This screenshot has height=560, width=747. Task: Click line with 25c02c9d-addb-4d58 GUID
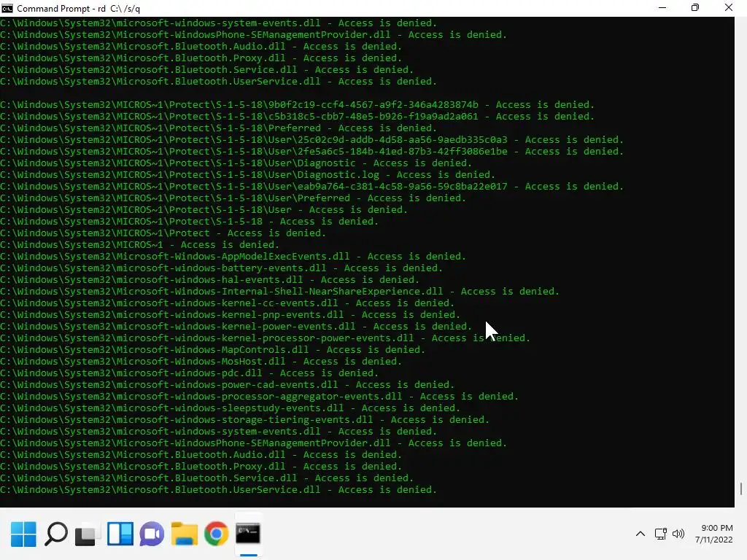point(312,139)
